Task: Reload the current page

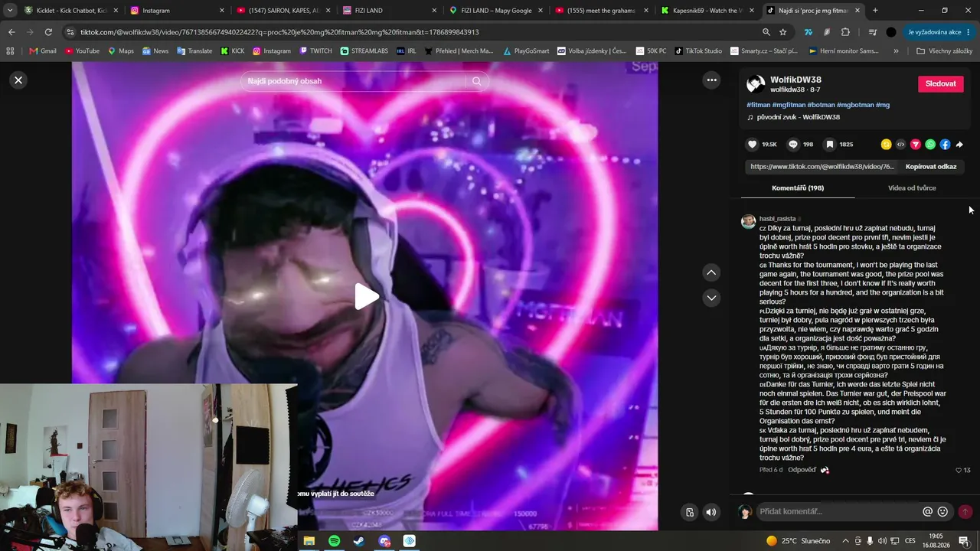Action: pos(48,32)
